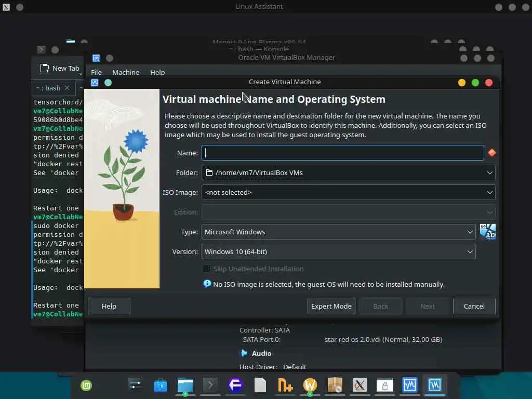
Task: Switch to first VirtualBox taskbar entry
Action: click(409, 385)
